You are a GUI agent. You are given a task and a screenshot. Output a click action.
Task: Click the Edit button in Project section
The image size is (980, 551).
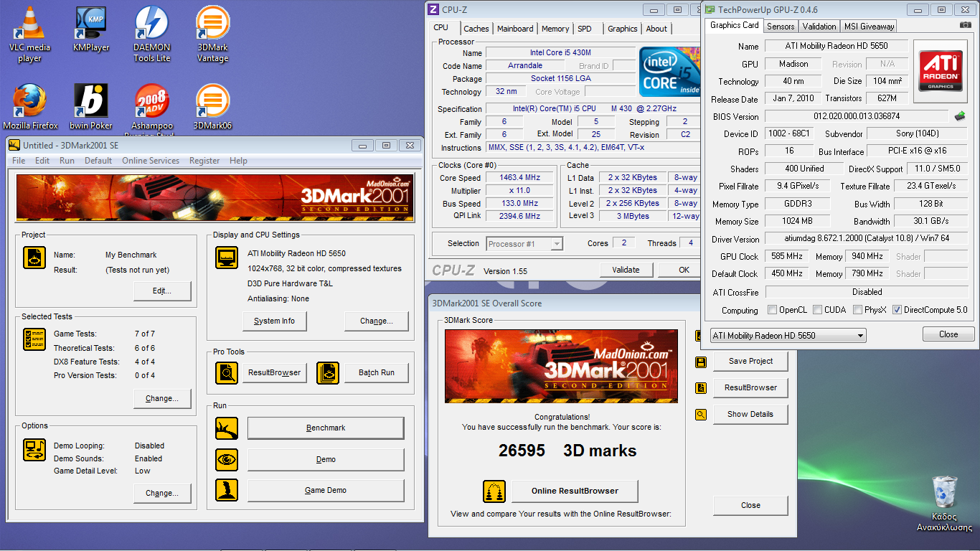[162, 291]
